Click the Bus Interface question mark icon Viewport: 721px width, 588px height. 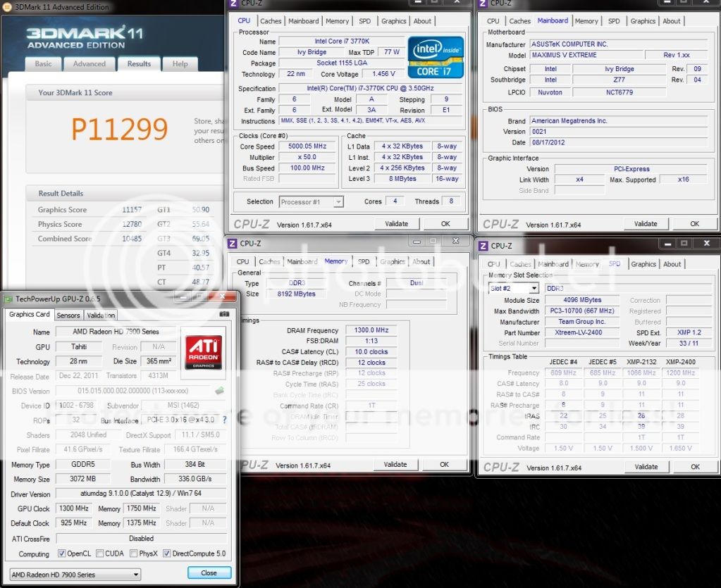pos(225,420)
